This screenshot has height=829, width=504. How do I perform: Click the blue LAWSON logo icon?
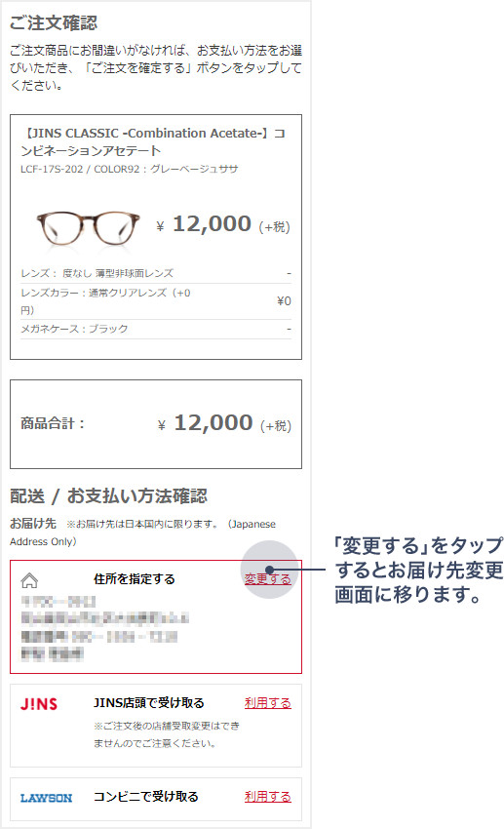click(46, 798)
